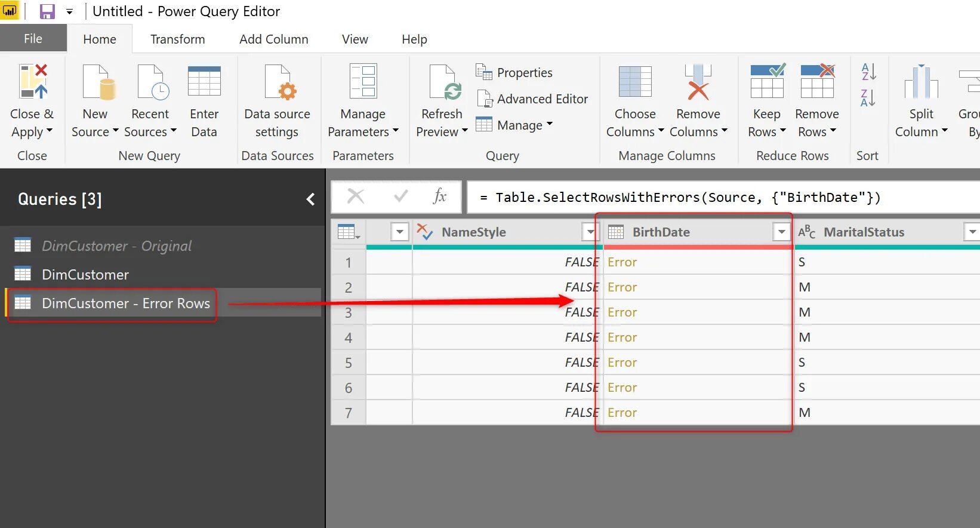Open Customize Quick Access Toolbar dropdown
The image size is (980, 528).
click(x=69, y=11)
